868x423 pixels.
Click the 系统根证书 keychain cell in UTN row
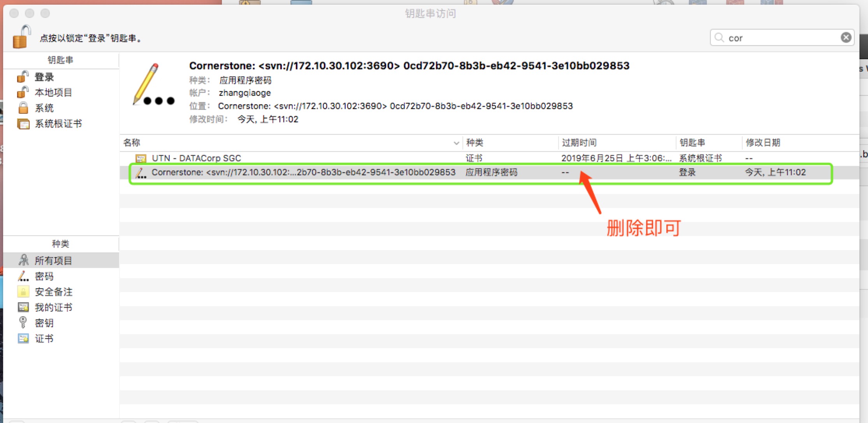[700, 158]
